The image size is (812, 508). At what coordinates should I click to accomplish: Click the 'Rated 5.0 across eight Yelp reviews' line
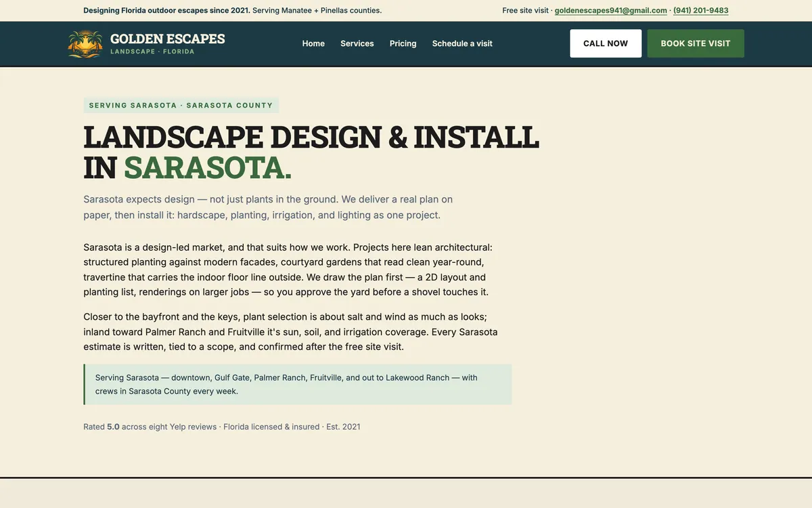pos(222,427)
